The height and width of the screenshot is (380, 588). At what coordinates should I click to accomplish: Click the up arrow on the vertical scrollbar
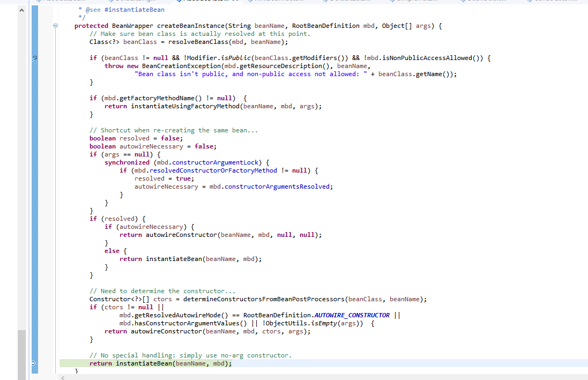(21, 9)
